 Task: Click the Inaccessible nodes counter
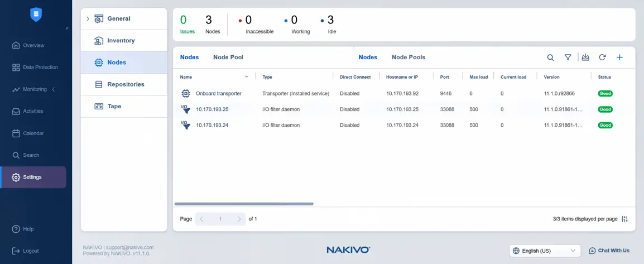[257, 24]
